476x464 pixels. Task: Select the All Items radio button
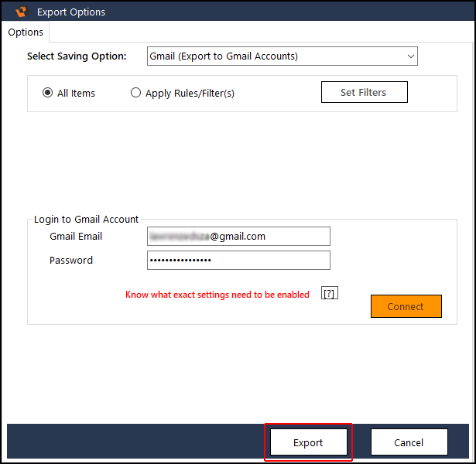coord(47,93)
